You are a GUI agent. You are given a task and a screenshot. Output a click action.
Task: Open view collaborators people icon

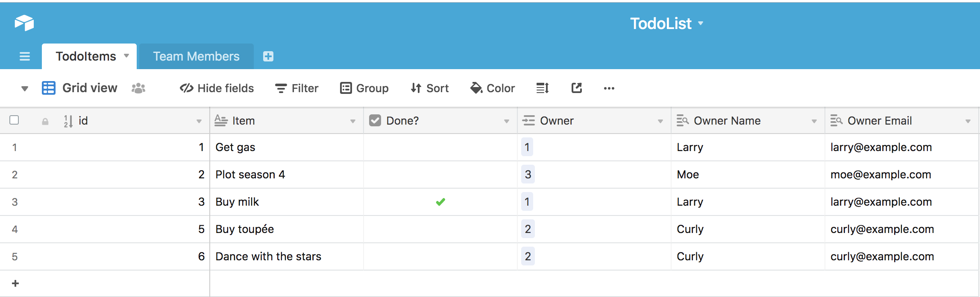point(138,88)
